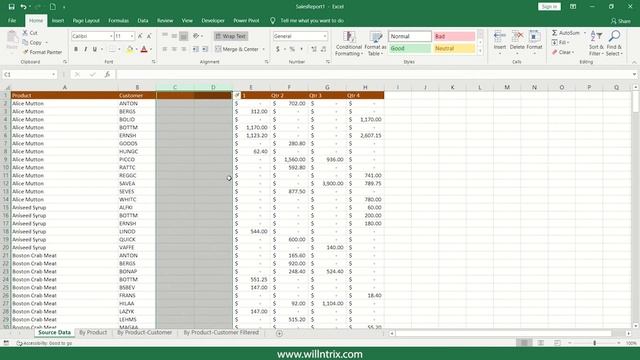Click the Tell me what you want to do box
640x360 pixels.
312,21
